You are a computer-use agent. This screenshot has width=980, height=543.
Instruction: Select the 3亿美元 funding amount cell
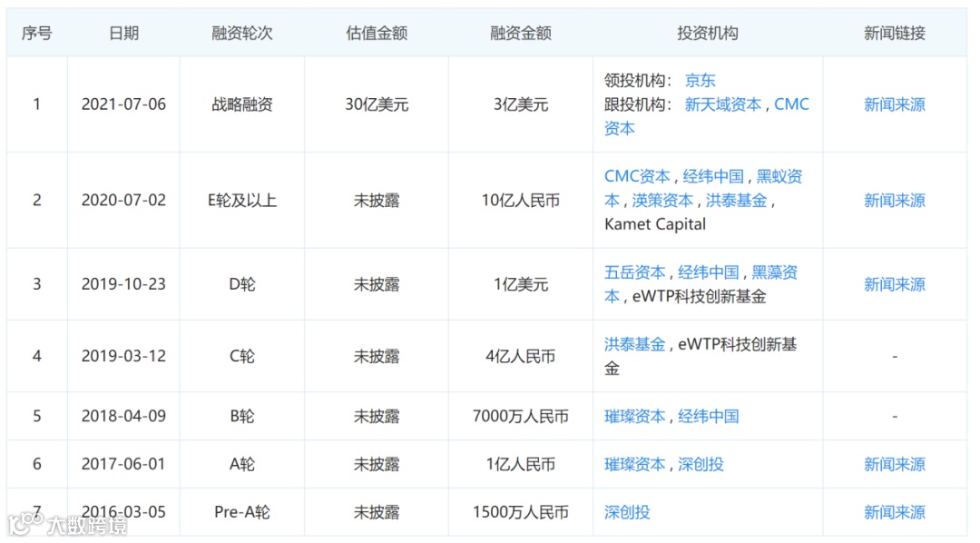pos(521,104)
